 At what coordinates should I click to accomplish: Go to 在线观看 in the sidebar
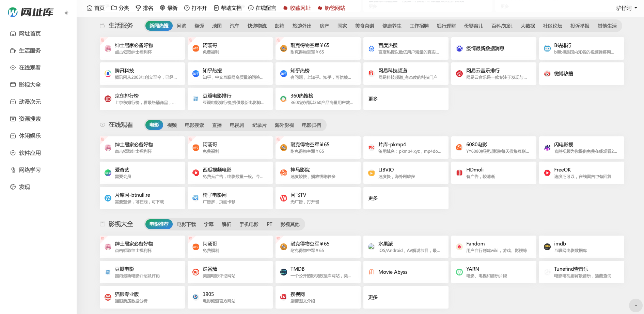tap(30, 68)
